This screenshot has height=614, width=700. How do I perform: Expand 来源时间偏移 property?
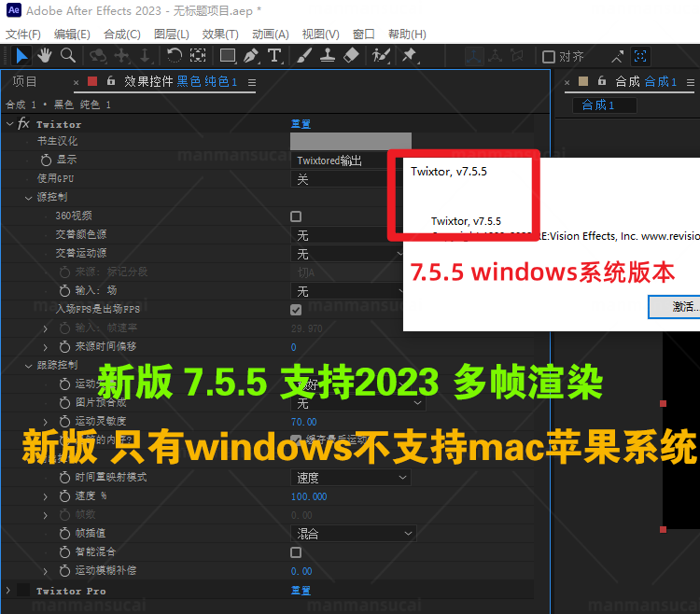pos(46,347)
